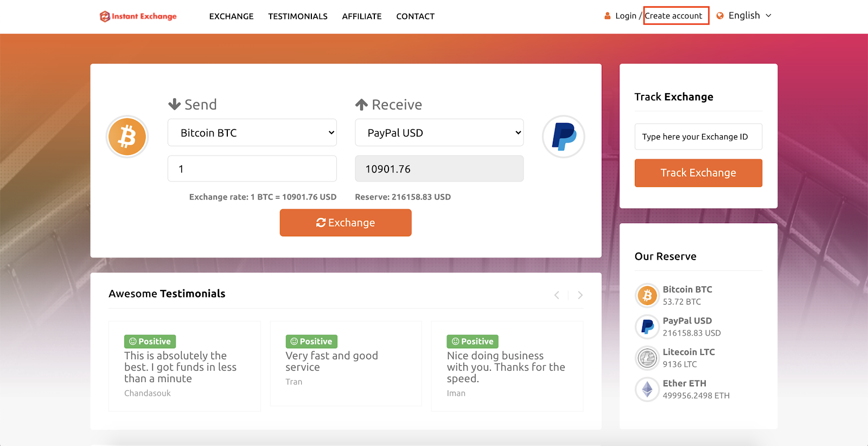This screenshot has height=446, width=868.
Task: Open the English language dropdown
Action: (750, 16)
